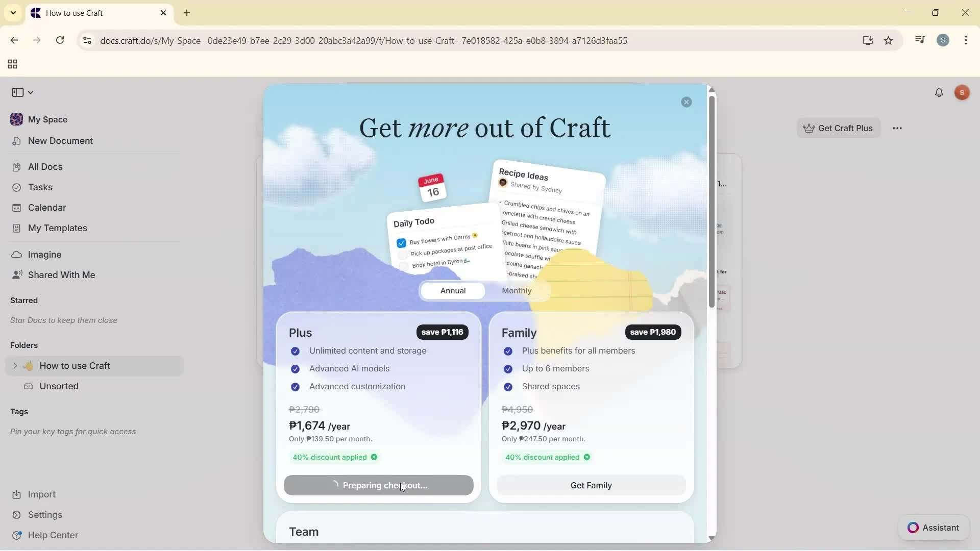The image size is (980, 551).
Task: Expand the How to use Craft folder
Action: 15,366
